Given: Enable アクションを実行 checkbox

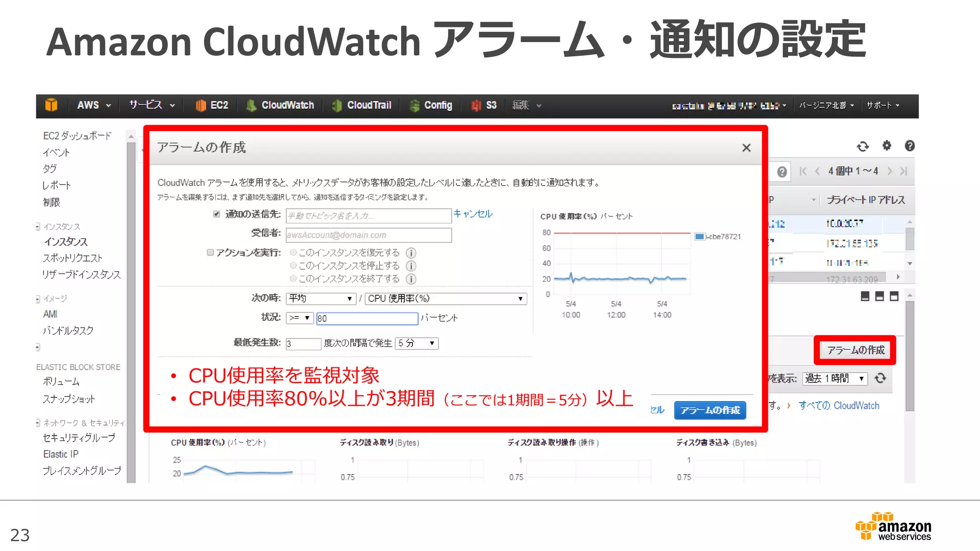Looking at the screenshot, I should point(210,252).
